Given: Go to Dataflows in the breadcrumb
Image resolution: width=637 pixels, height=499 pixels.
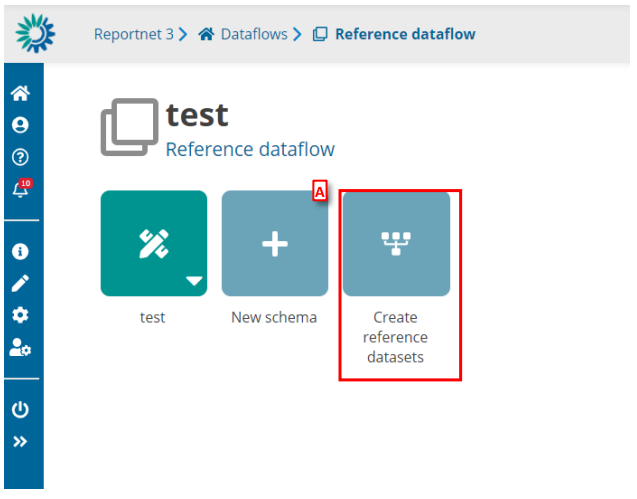Looking at the screenshot, I should (x=253, y=34).
